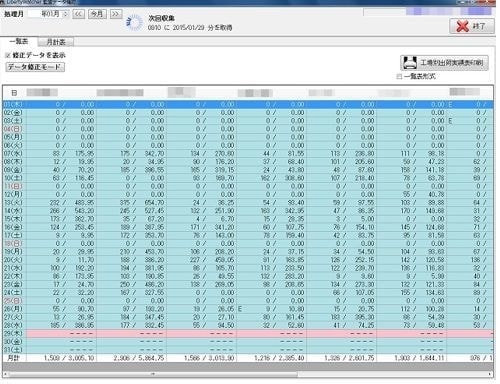This screenshot has width=500, height=384.
Task: Click horizontal scrollbar right arrow
Action: tap(490, 374)
